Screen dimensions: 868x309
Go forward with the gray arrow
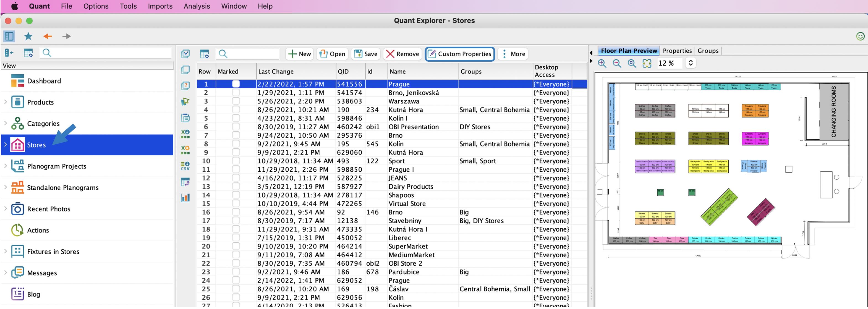(x=66, y=36)
